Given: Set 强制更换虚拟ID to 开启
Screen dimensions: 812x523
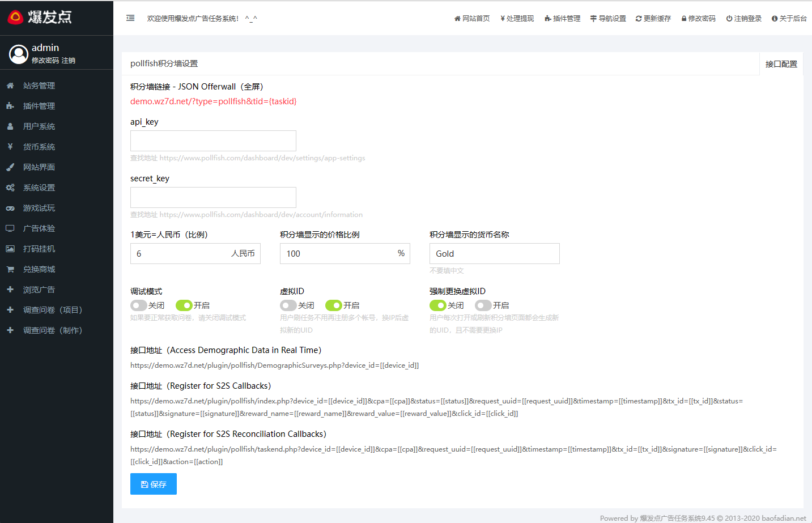Looking at the screenshot, I should pyautogui.click(x=483, y=305).
